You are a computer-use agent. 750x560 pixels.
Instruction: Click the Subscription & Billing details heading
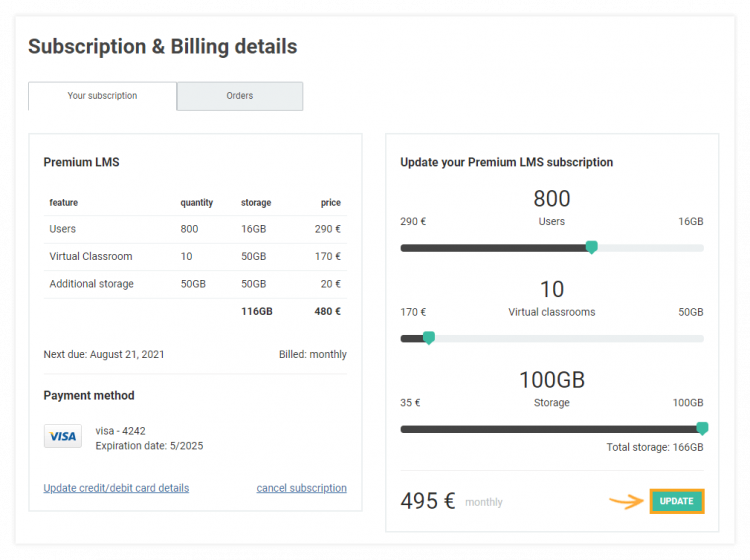coord(162,47)
